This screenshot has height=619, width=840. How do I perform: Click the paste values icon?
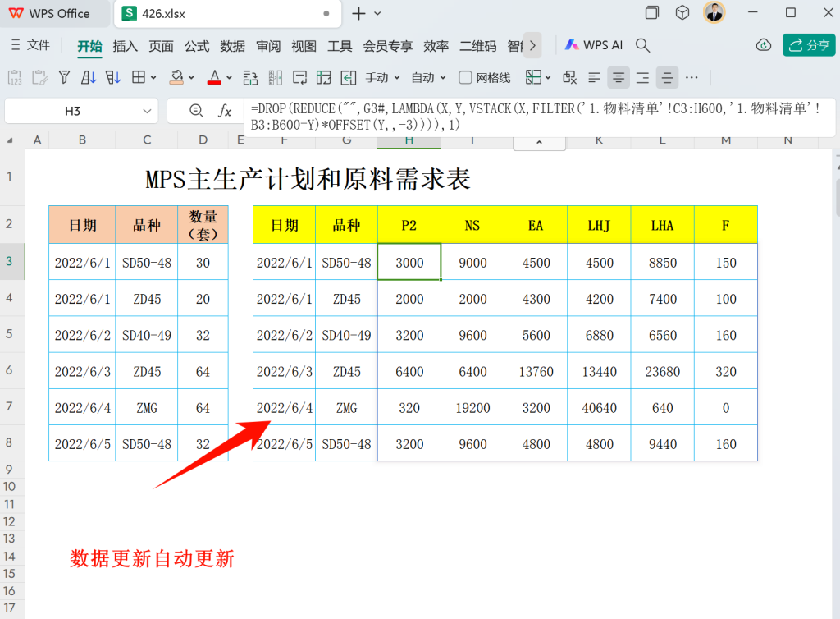(15, 78)
